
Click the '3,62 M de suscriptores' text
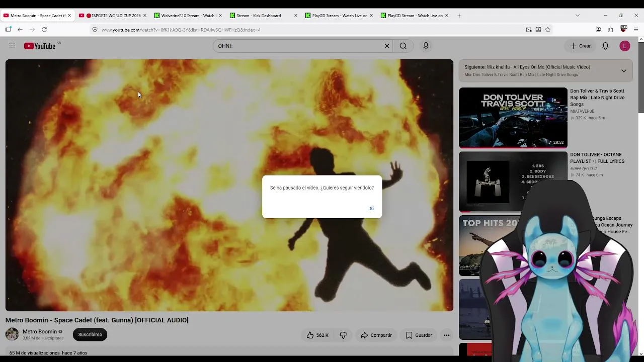[43, 338]
